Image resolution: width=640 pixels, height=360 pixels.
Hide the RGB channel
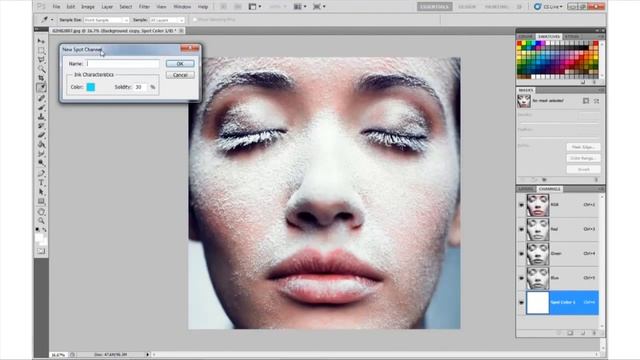(521, 205)
